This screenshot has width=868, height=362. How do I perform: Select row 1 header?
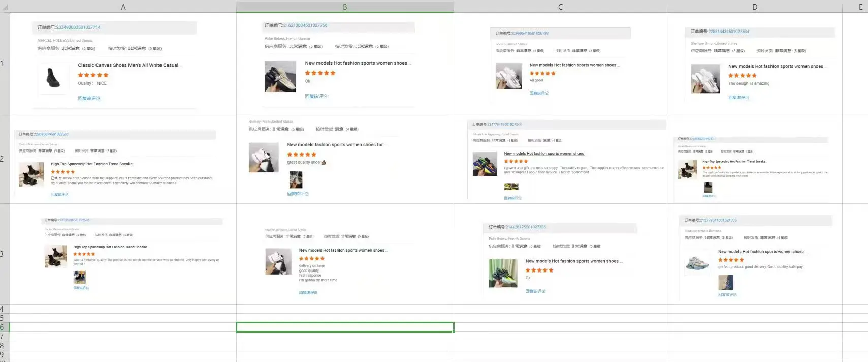pyautogui.click(x=5, y=64)
